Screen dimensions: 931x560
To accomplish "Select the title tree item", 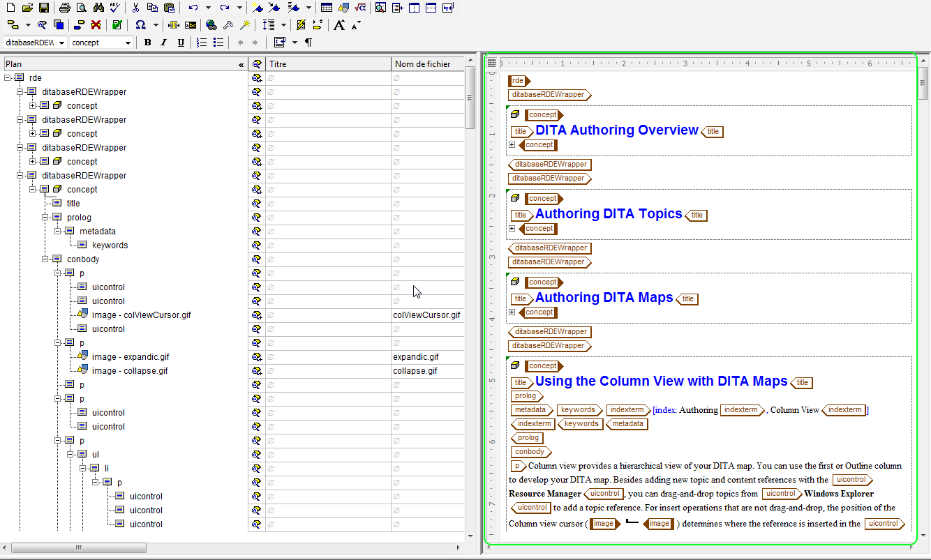I will pos(73,203).
